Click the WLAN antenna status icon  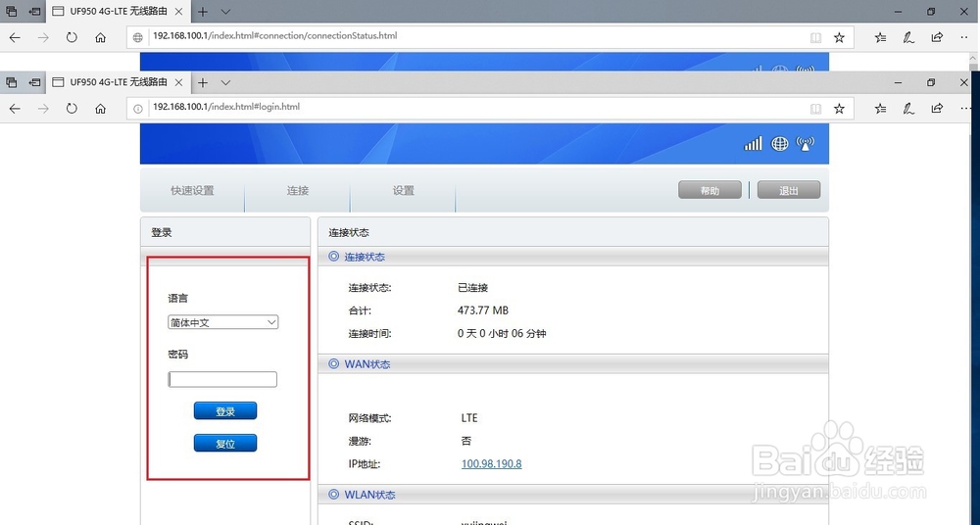(806, 144)
